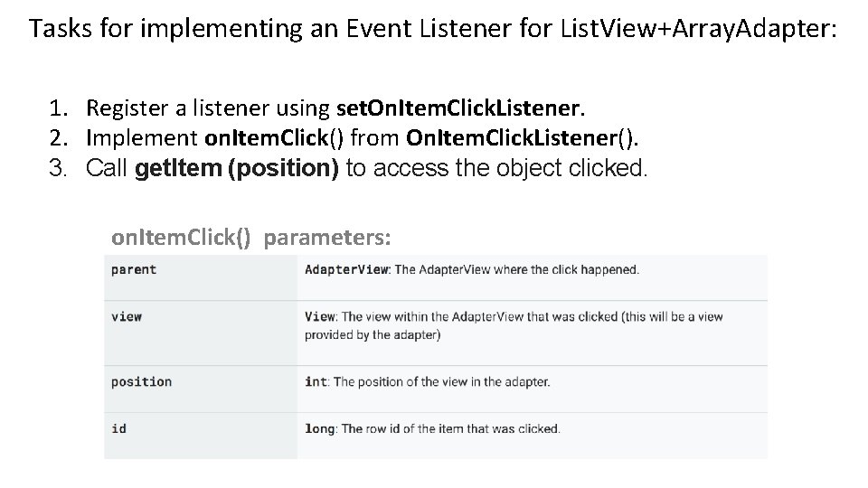Click the list number '1.'

[60, 109]
